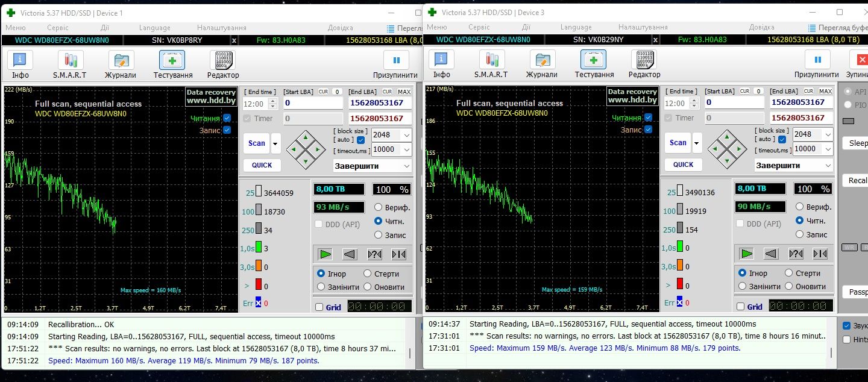Click MAX button in Device 1 End LBA
The height and width of the screenshot is (382, 868).
(404, 92)
